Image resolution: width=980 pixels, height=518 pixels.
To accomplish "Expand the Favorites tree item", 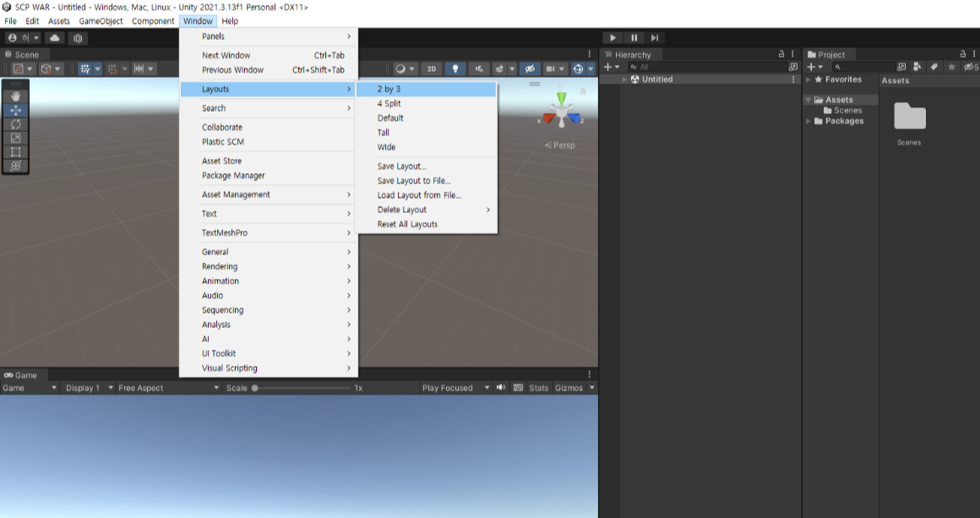I will coord(808,79).
